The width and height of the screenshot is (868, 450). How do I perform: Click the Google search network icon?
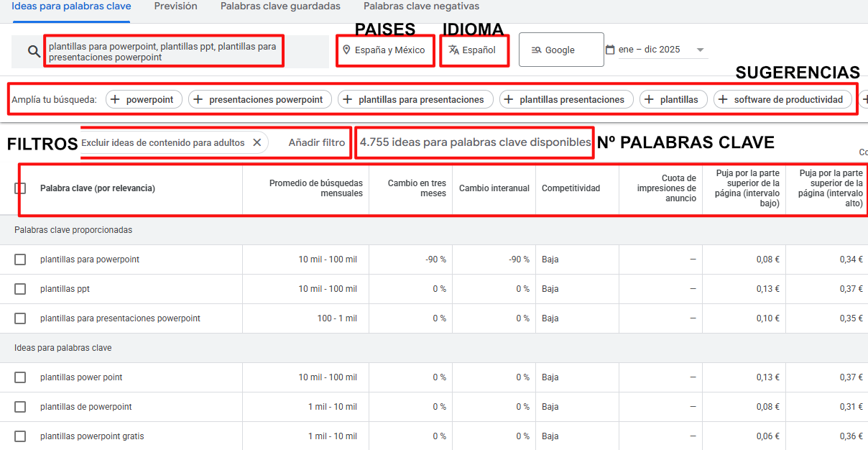tap(536, 50)
